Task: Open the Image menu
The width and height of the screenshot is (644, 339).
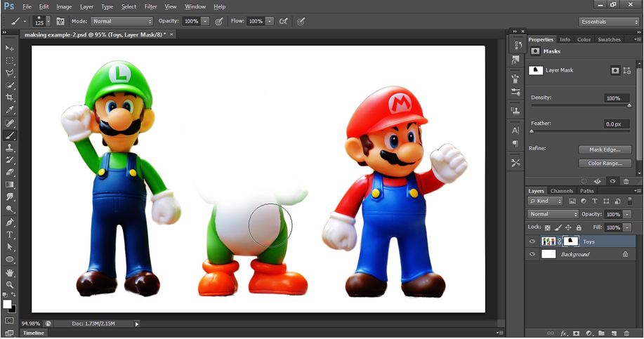Action: [x=64, y=6]
